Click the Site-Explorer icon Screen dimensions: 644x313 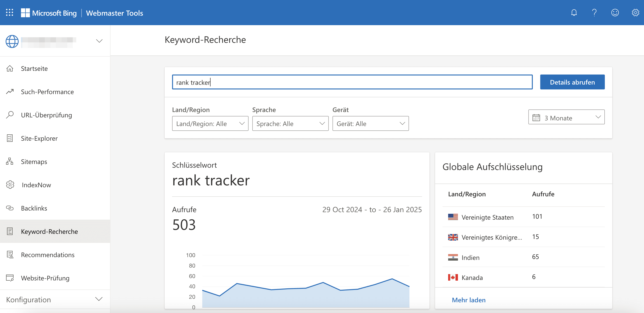point(10,138)
